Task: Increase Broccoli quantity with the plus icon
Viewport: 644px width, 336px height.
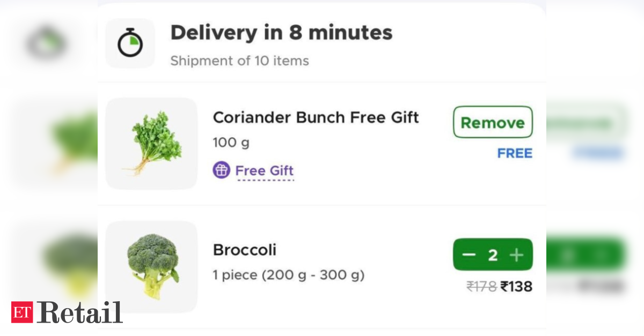Action: [516, 255]
